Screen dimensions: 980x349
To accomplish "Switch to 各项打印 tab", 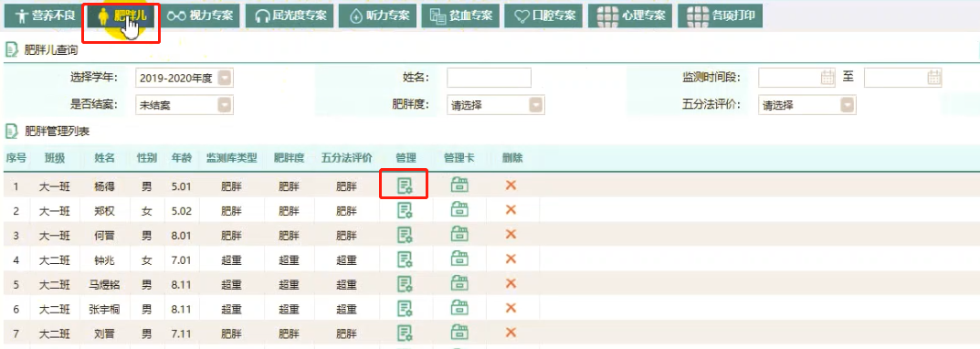I will (720, 16).
